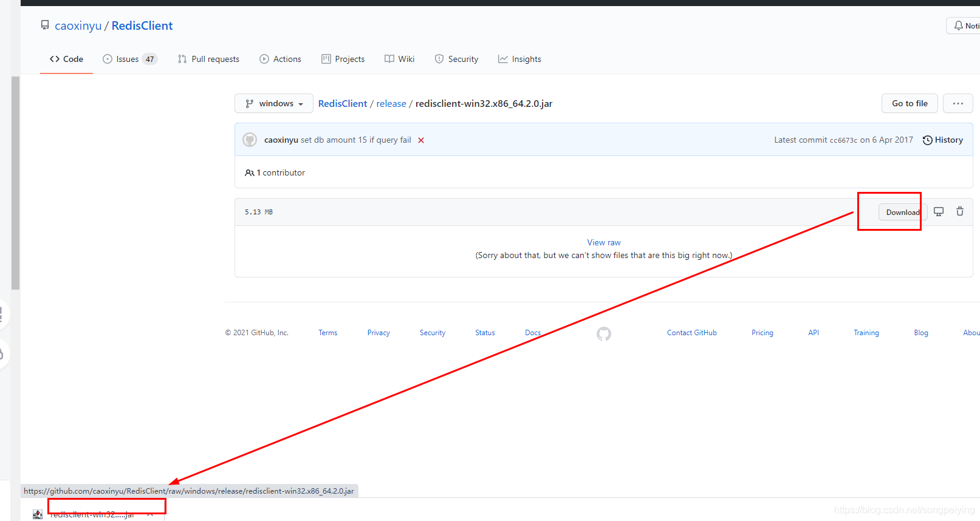
Task: Click the 1 contributor text
Action: pos(275,172)
